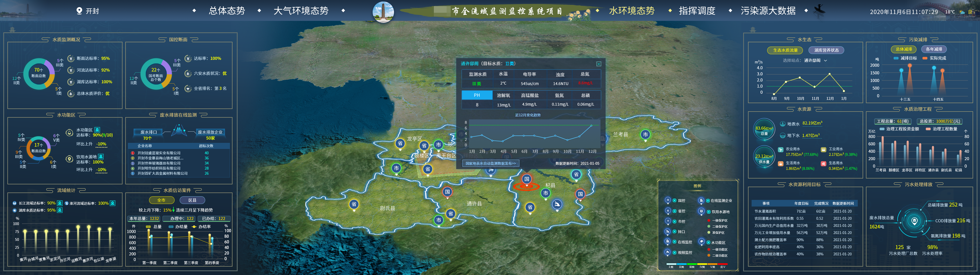Click the location pin icon beside 开封
The height and width of the screenshot is (275, 980).
click(x=79, y=11)
